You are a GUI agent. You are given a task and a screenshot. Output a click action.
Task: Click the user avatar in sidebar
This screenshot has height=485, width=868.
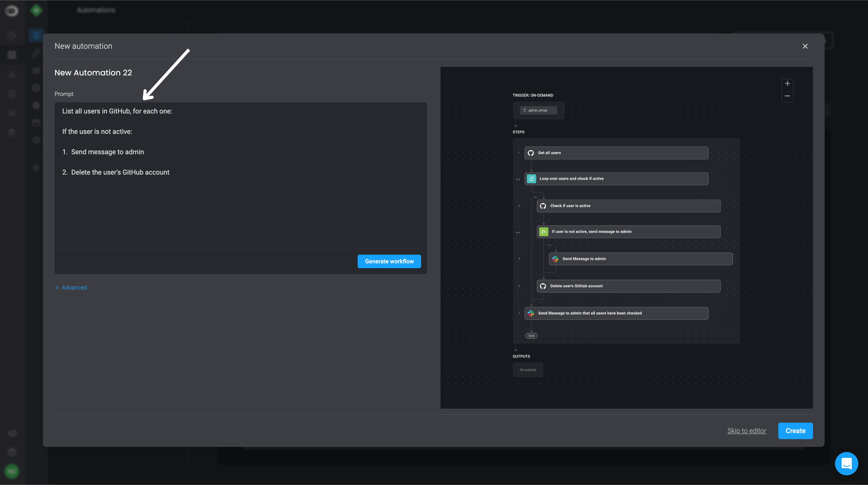(12, 471)
